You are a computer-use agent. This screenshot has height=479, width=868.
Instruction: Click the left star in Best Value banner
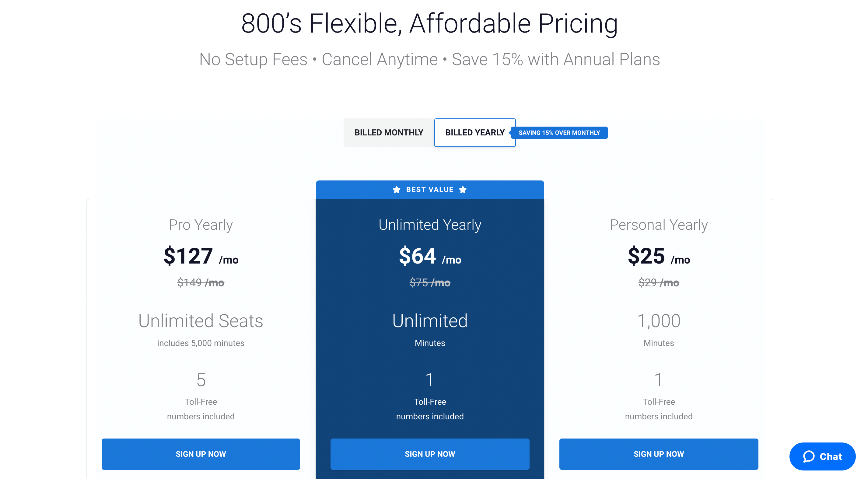pos(397,190)
